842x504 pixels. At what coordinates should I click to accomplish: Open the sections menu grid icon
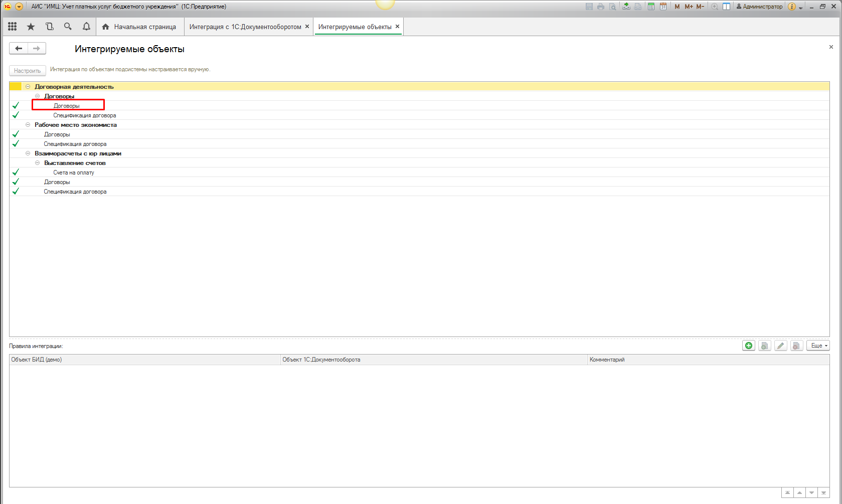[13, 27]
